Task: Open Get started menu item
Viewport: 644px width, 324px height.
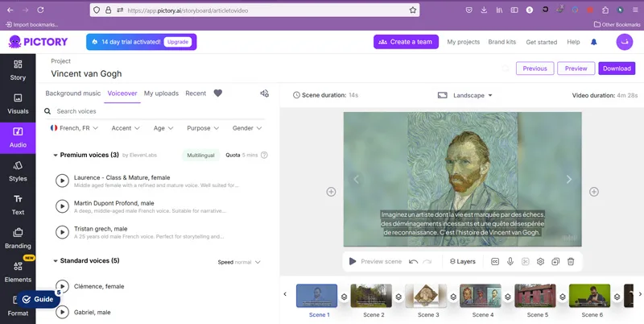Action: [x=541, y=42]
